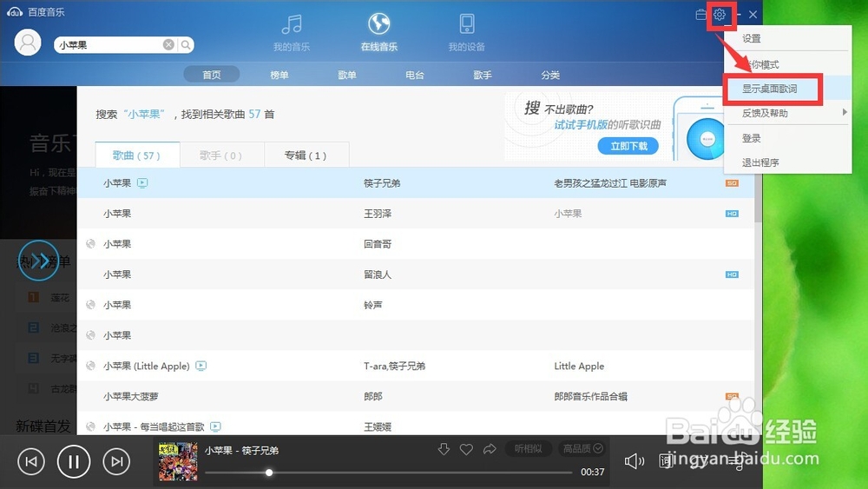Open 我的设备 section
The width and height of the screenshot is (868, 489).
467,33
